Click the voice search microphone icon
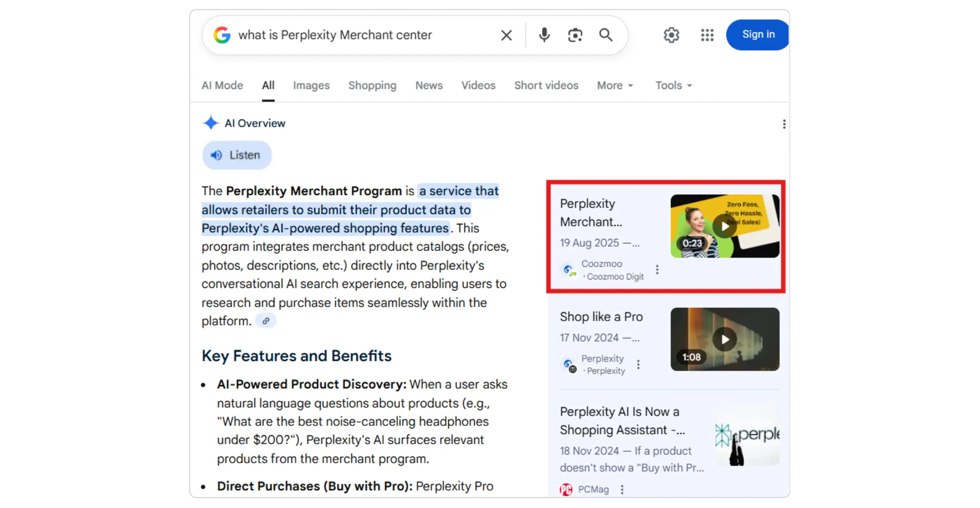This screenshot has height=508, width=980. click(x=544, y=35)
